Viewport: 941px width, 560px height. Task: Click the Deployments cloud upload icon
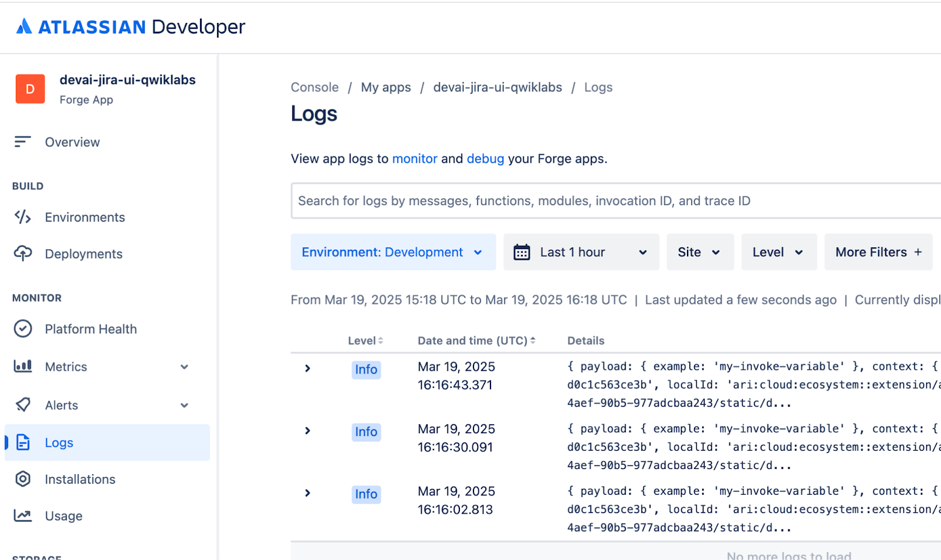(x=23, y=254)
